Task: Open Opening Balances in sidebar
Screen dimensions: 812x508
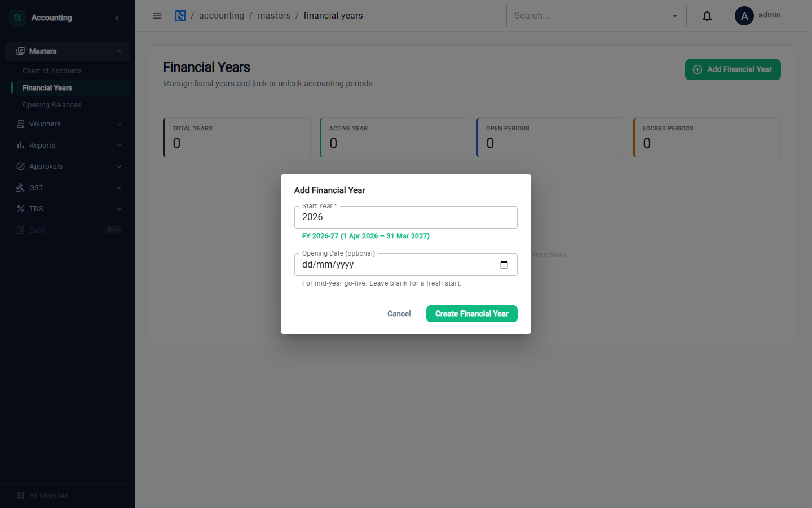Action: coord(52,105)
